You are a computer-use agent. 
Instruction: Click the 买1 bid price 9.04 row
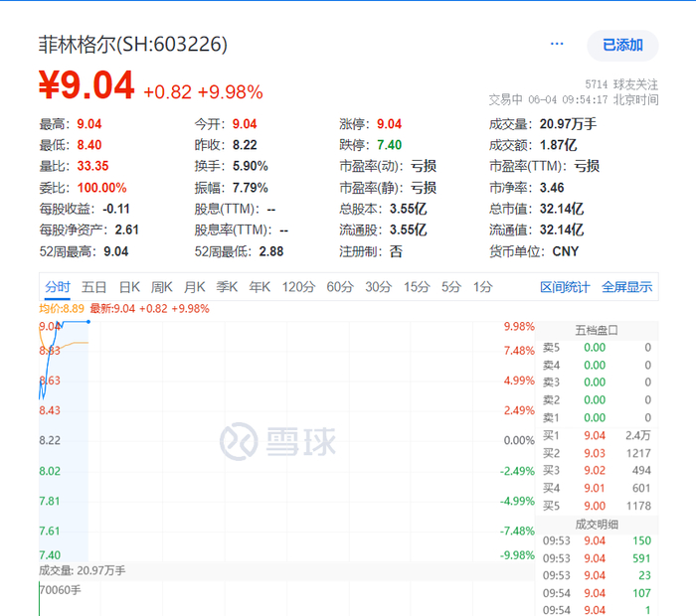597,435
